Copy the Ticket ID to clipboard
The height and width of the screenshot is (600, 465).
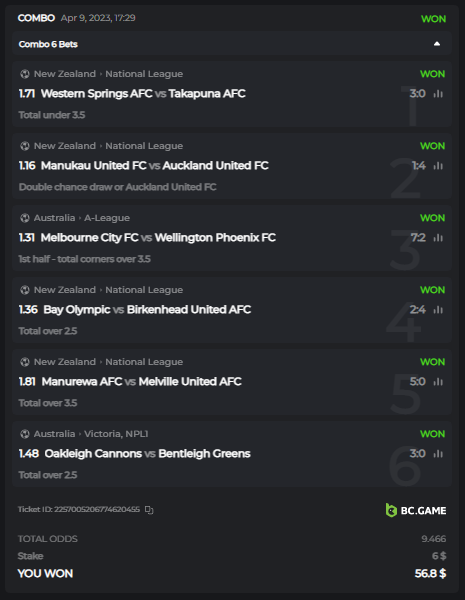[149, 510]
